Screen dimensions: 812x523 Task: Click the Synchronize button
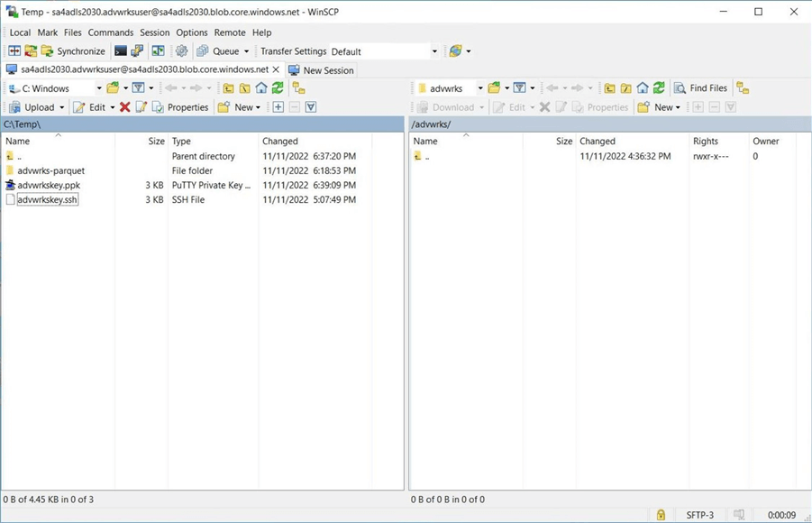(72, 51)
